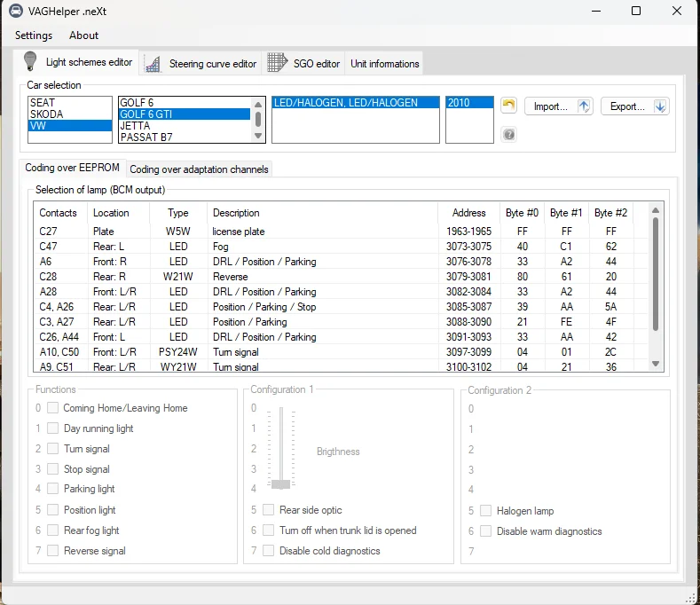Switch to Coding over adaptation channels tab
This screenshot has width=700, height=605.
pyautogui.click(x=199, y=169)
